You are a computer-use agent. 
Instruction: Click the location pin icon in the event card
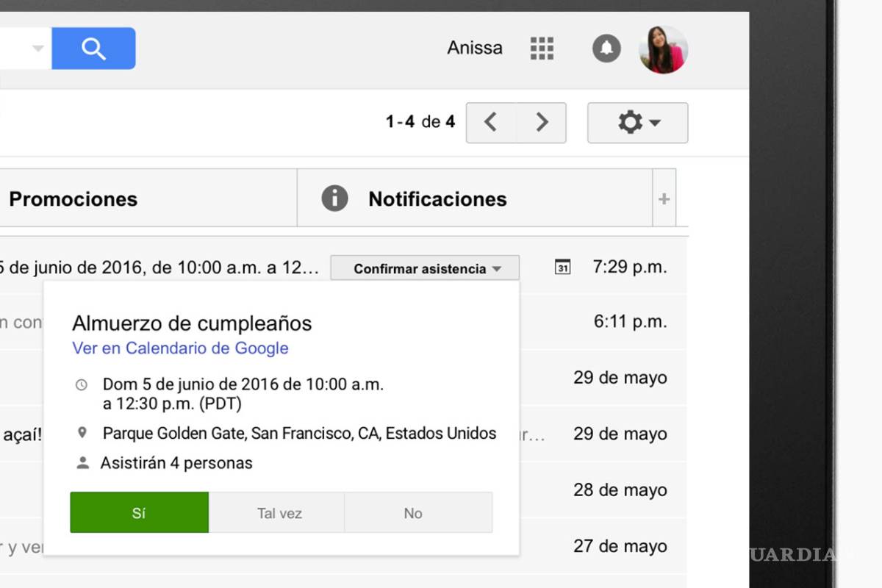click(83, 433)
